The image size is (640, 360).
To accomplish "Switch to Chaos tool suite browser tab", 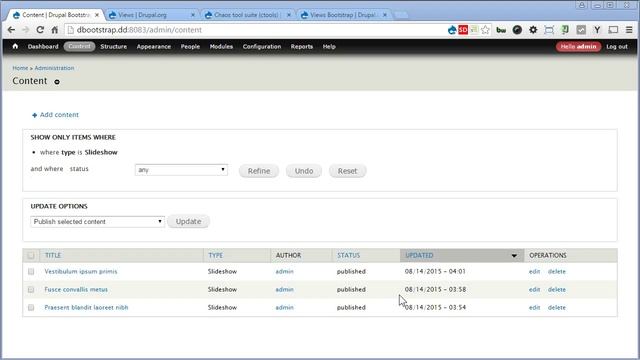I will (247, 15).
